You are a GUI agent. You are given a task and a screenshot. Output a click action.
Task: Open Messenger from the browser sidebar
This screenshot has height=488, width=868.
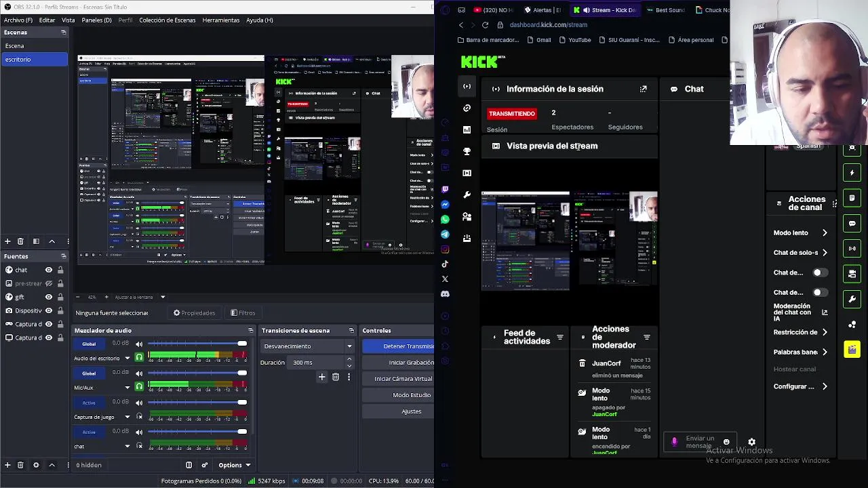[445, 205]
